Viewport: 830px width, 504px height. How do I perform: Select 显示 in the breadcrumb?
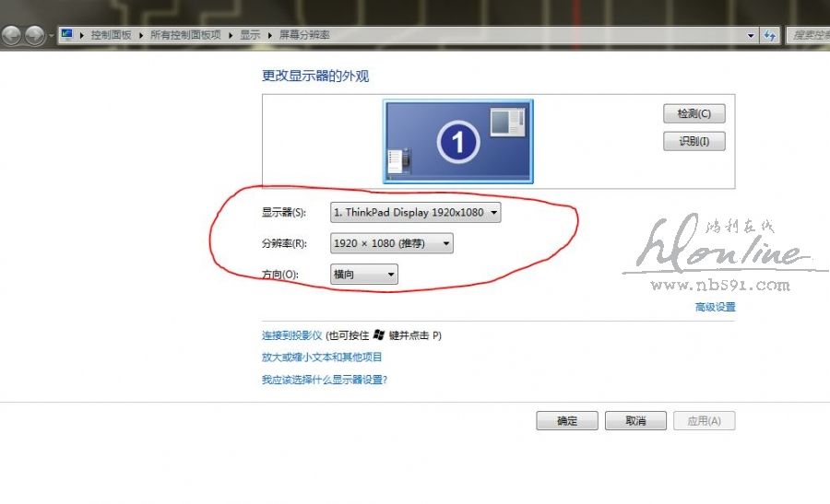(250, 35)
